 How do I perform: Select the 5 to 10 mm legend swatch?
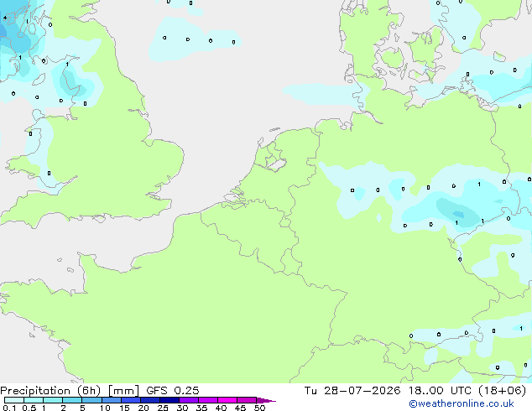(x=91, y=400)
